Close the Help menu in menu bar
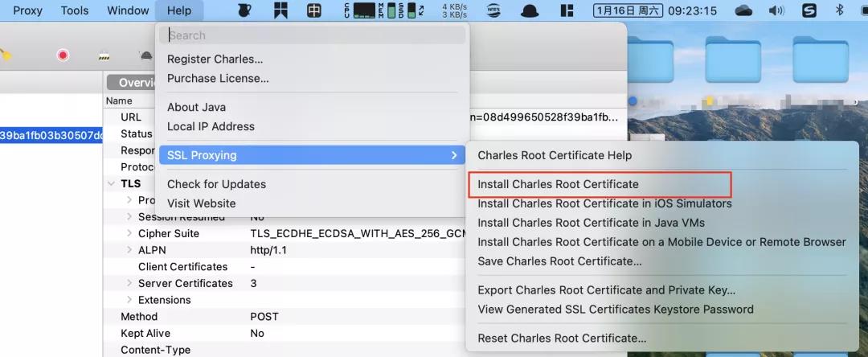This screenshot has height=357, width=868. (178, 10)
